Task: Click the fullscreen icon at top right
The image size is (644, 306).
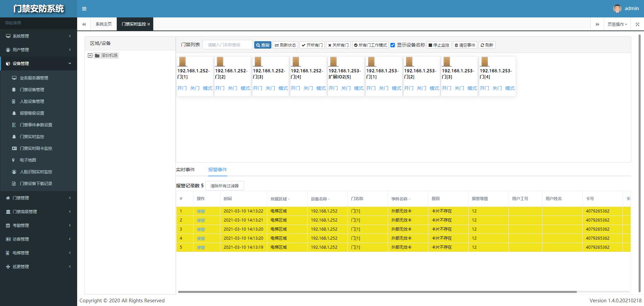Action: 637,24
